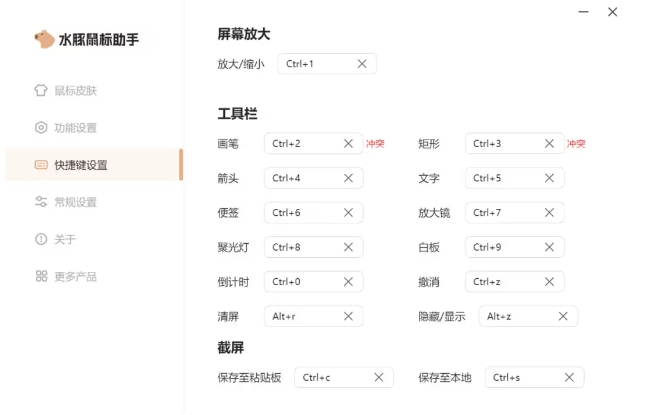Delete the 聚光灯 Ctrl+8 shortcut
Image resolution: width=649 pixels, height=415 pixels.
pyautogui.click(x=348, y=247)
